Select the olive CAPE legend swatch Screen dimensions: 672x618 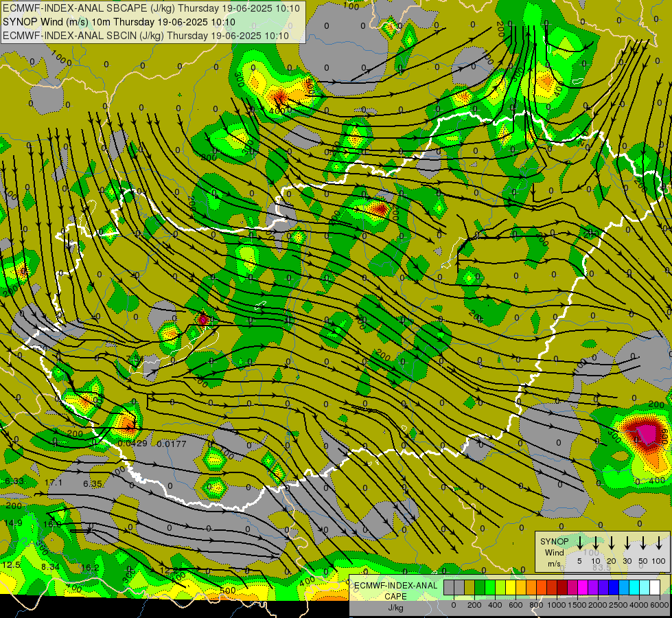[x=470, y=588]
